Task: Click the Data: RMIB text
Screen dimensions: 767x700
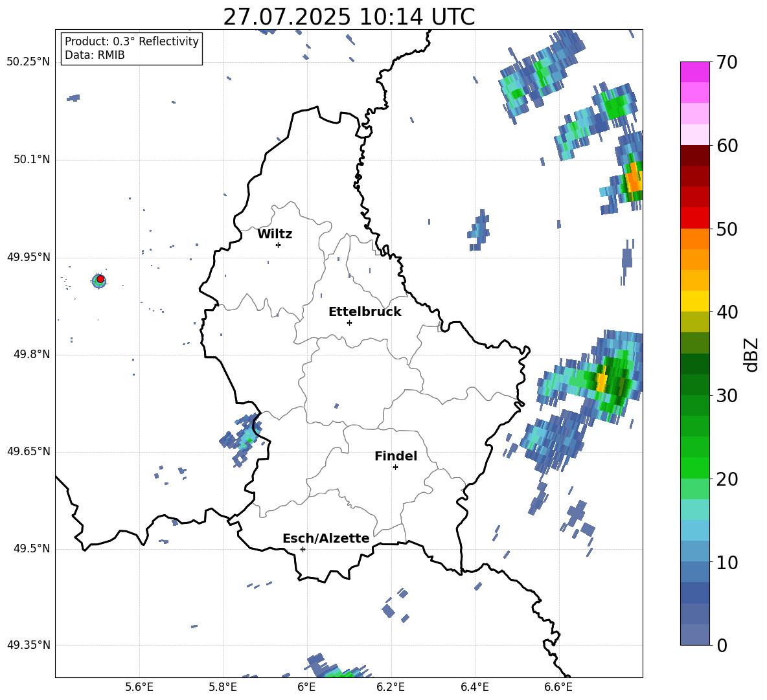Action: (95, 55)
